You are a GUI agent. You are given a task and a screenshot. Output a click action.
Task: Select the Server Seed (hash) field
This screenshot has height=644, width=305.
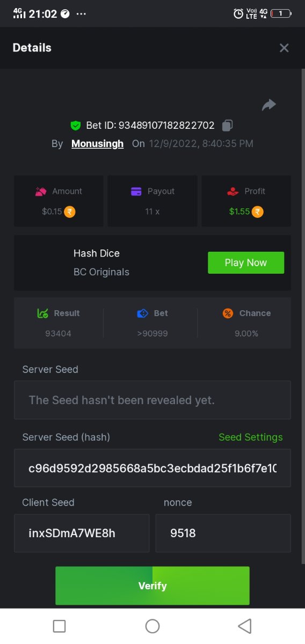pyautogui.click(x=152, y=468)
